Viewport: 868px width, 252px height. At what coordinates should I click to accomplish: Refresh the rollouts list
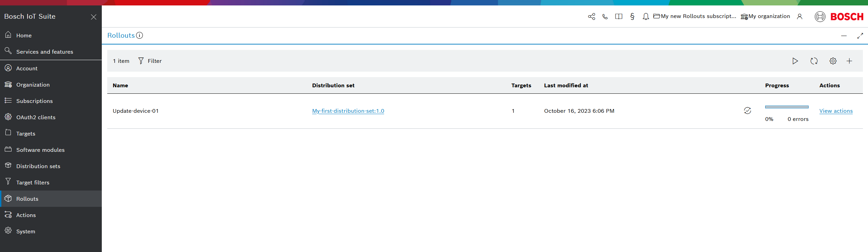point(814,61)
